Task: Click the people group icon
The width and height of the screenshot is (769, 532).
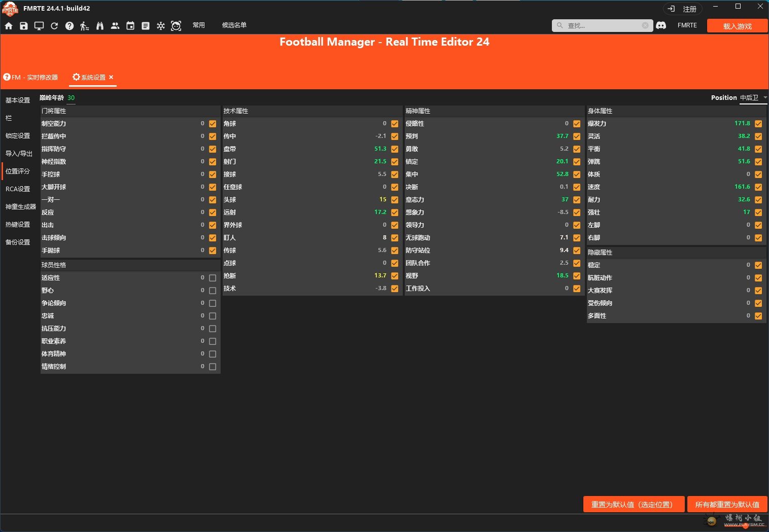Action: [x=115, y=26]
